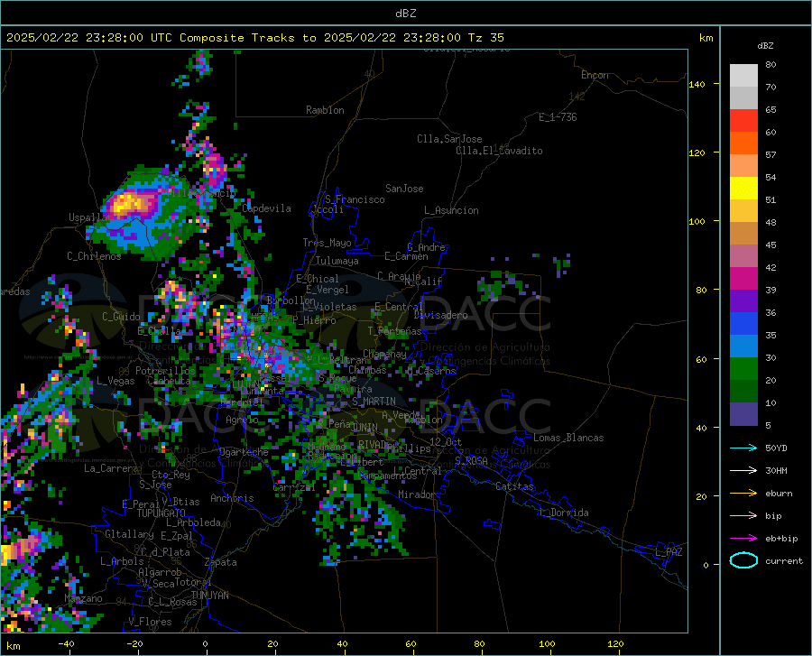Pick the light blue 35–30 dBZ swatch
This screenshot has width=812, height=656.
(743, 346)
